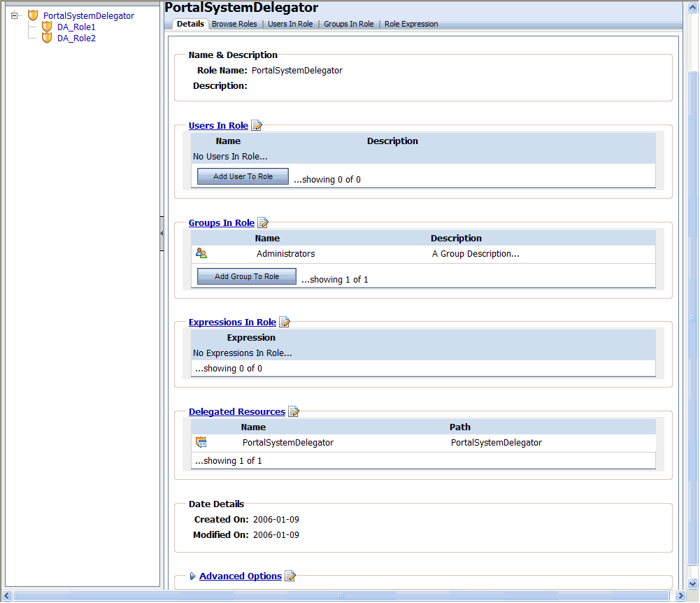Open the Expressions In Role section link
Screen dimensions: 700x603
[x=232, y=322]
